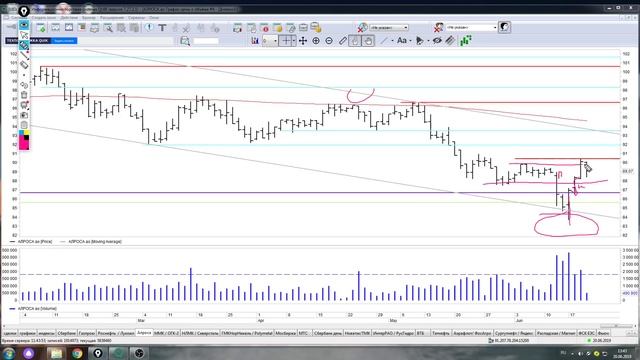Image resolution: width=640 pixels, height=360 pixels.
Task: Click the АЛРОСА ао [Volume] legend label
Action: pos(37,309)
